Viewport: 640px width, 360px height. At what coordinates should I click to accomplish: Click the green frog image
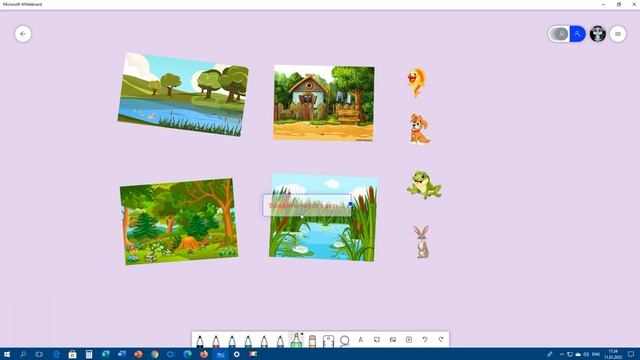tap(424, 185)
